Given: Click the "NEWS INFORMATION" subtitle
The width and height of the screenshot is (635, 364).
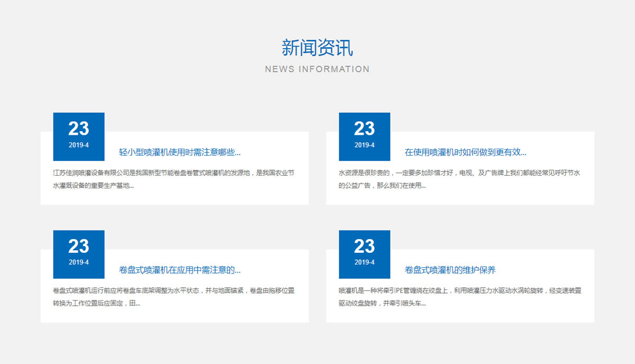Looking at the screenshot, I should (x=317, y=69).
